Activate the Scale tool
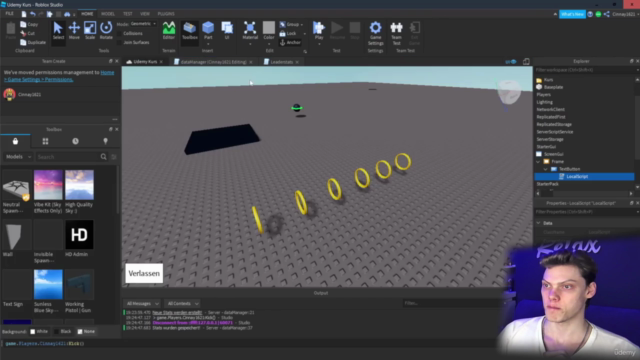 [90, 30]
